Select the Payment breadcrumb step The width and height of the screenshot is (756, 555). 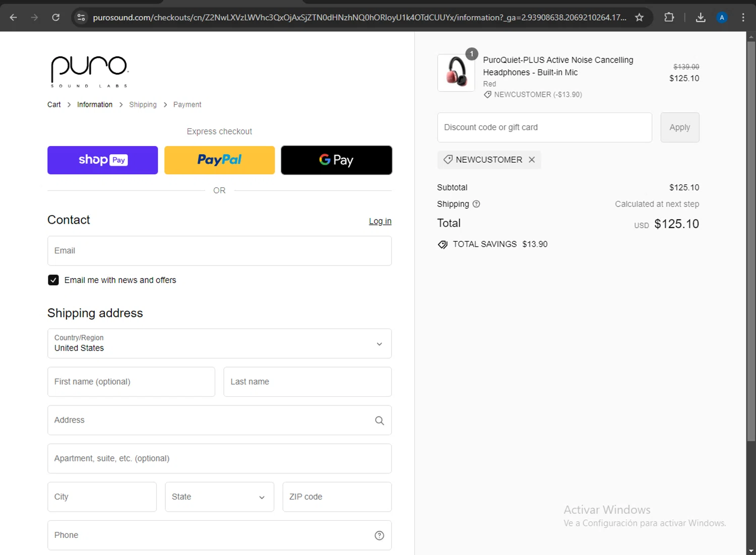point(187,105)
